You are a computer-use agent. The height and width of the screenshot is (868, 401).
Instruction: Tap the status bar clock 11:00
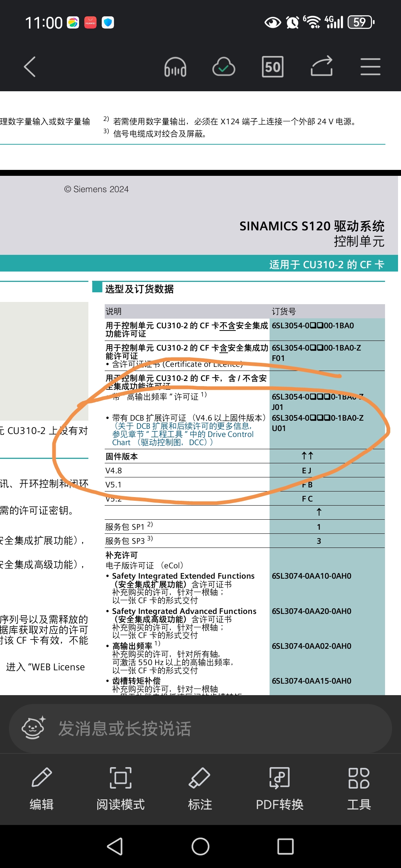(x=44, y=23)
